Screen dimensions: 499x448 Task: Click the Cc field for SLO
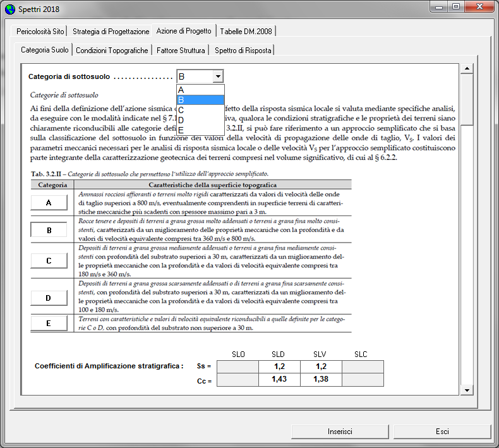(237, 380)
